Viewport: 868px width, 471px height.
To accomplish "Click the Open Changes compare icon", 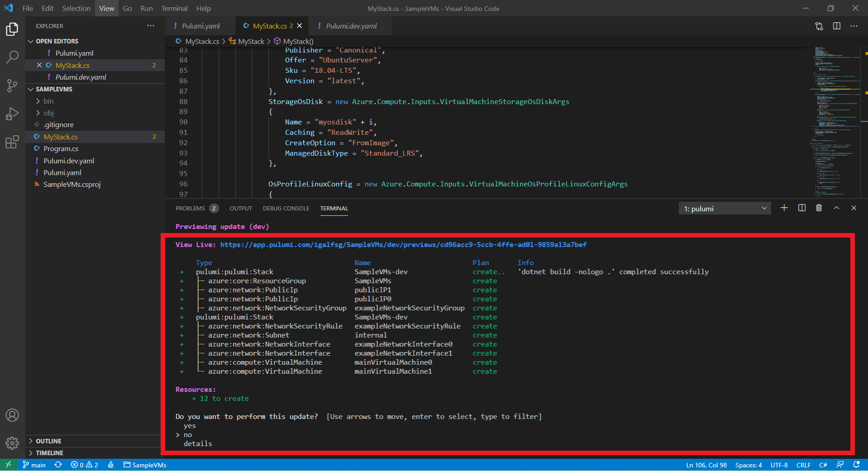I will [819, 26].
